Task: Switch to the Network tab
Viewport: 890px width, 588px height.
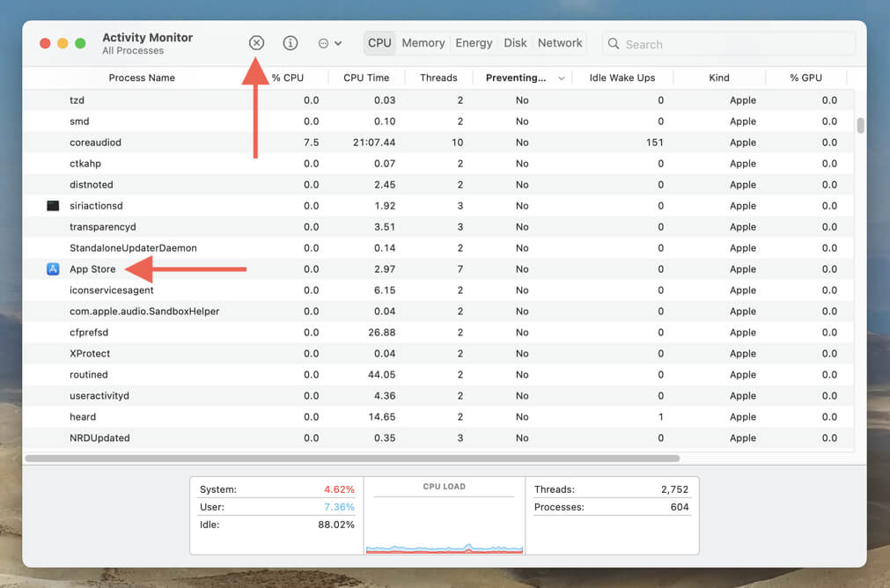Action: (560, 43)
